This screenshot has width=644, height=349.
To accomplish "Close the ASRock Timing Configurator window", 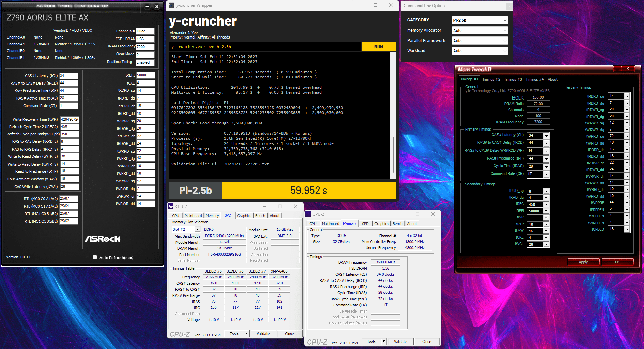I will pyautogui.click(x=157, y=6).
